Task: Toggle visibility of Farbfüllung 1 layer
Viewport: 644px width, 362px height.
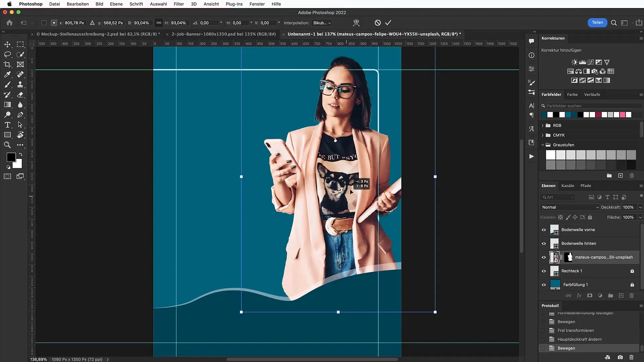Action: tap(544, 284)
